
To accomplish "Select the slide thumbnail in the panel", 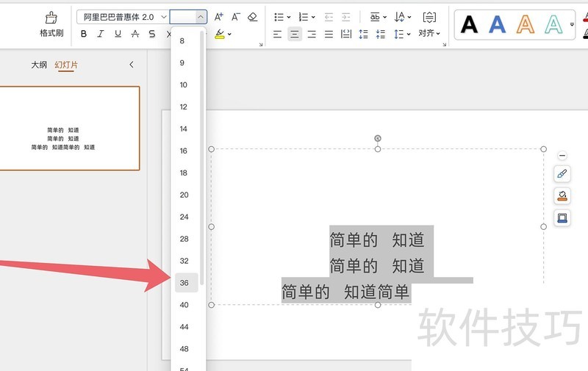I will point(69,129).
